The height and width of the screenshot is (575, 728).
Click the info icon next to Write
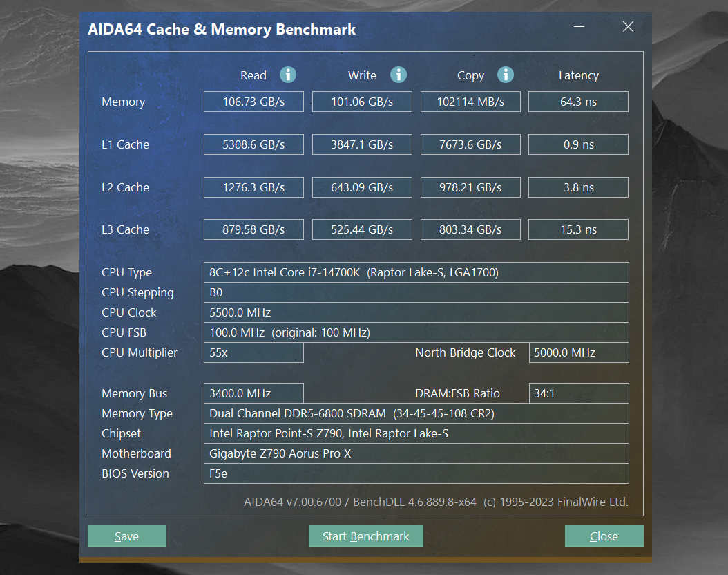coord(399,75)
